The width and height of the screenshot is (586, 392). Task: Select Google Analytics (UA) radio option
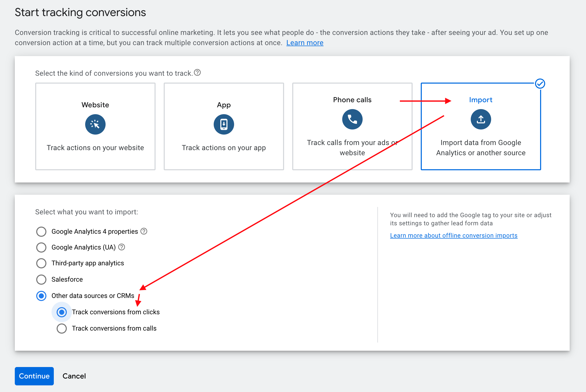pyautogui.click(x=41, y=247)
